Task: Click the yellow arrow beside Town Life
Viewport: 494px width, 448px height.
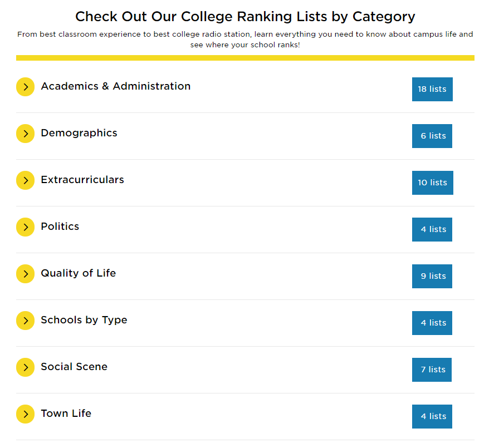Action: pos(25,414)
